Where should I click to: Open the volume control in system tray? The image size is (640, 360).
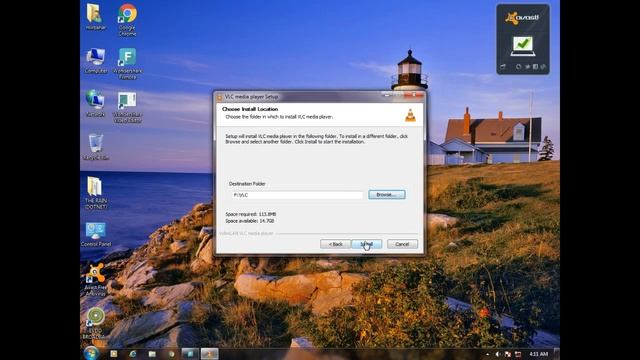coord(498,354)
